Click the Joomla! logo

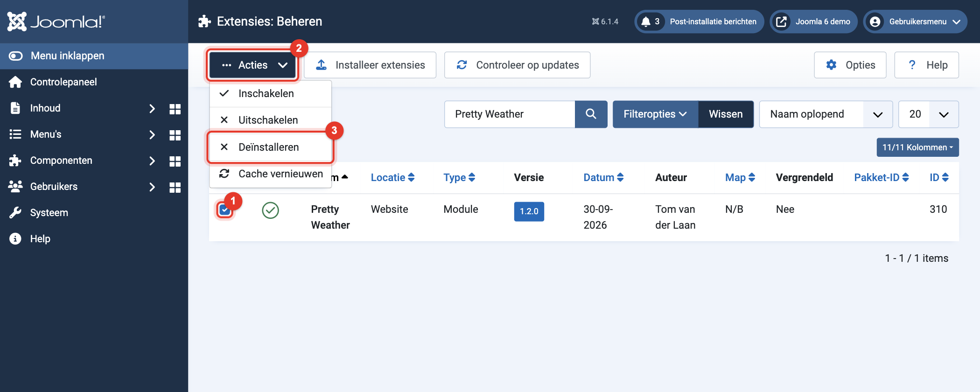(x=56, y=21)
